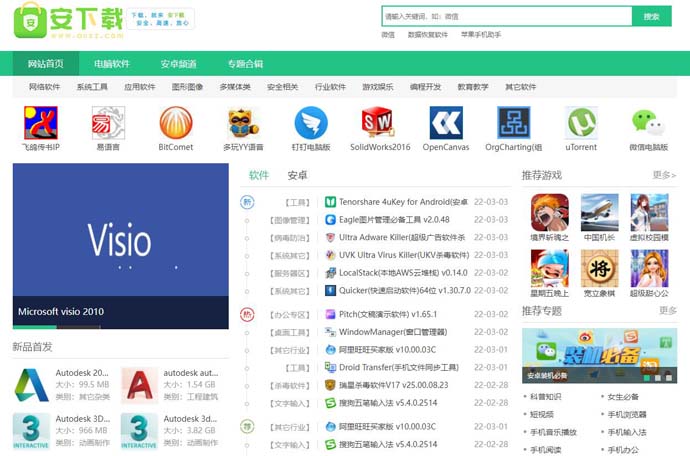Click the 【办公专区】 category tag
This screenshot has height=456, width=690.
289,315
